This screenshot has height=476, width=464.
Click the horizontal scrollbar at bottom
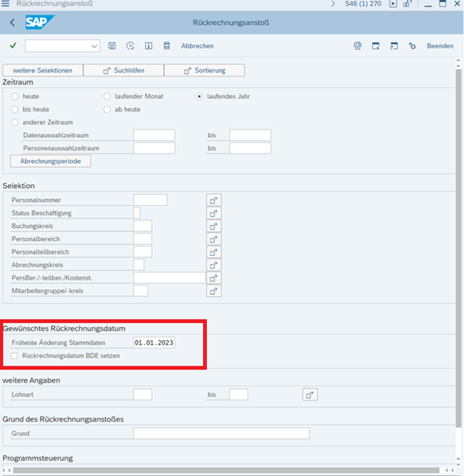[x=226, y=470]
